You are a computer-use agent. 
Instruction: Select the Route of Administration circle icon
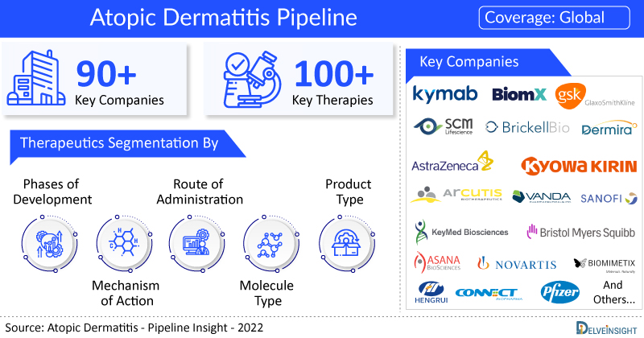point(196,244)
